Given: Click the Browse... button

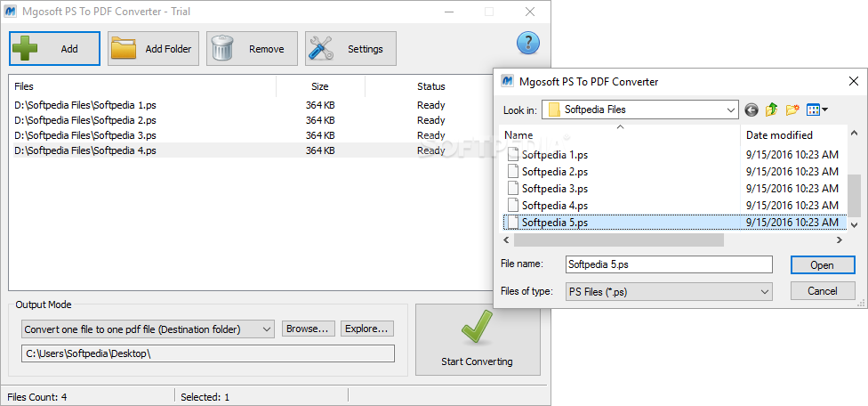Looking at the screenshot, I should [309, 329].
